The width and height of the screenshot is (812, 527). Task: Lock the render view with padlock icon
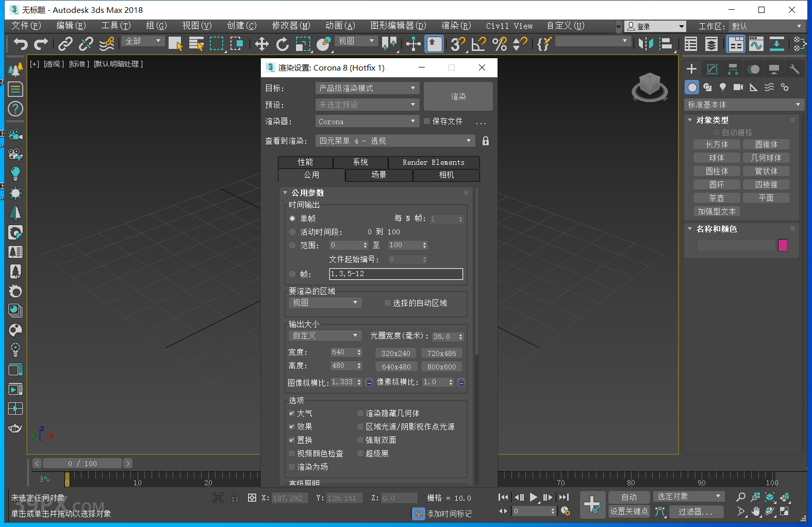coord(485,141)
